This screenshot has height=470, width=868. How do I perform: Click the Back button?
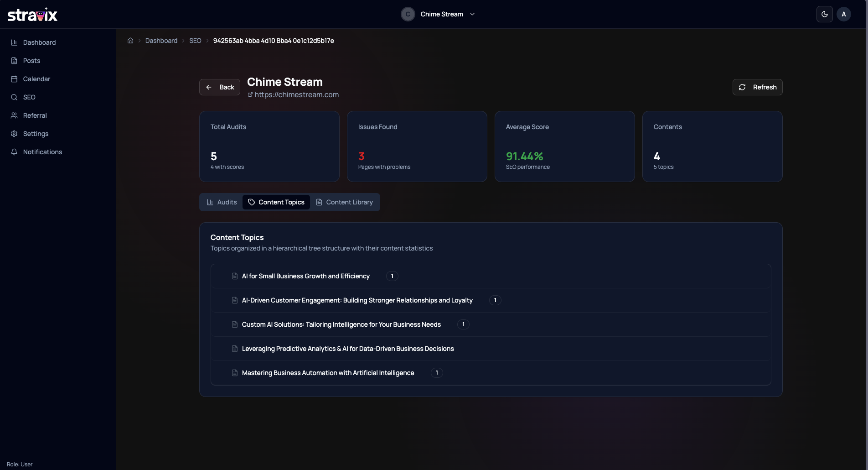[220, 87]
